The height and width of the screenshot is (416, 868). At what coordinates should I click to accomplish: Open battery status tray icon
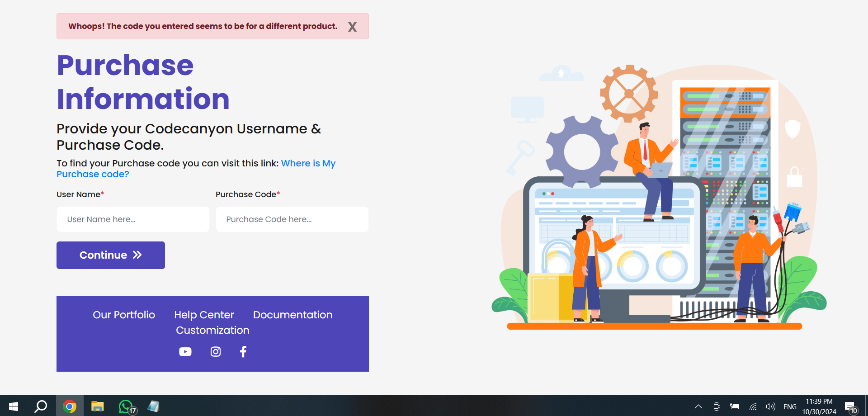735,407
